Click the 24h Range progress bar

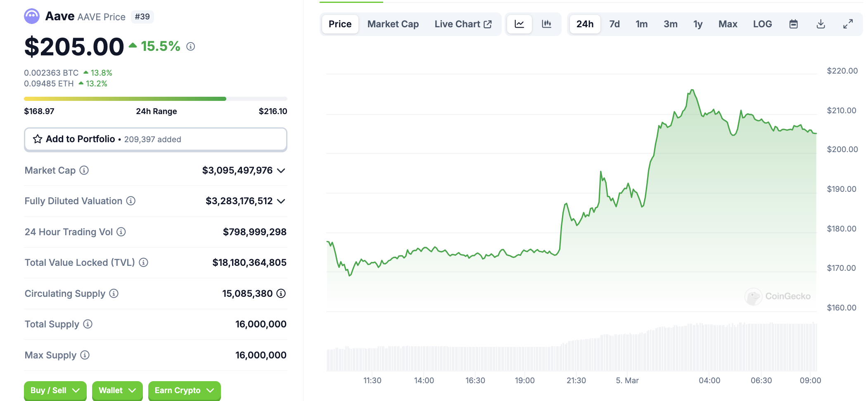coord(155,99)
